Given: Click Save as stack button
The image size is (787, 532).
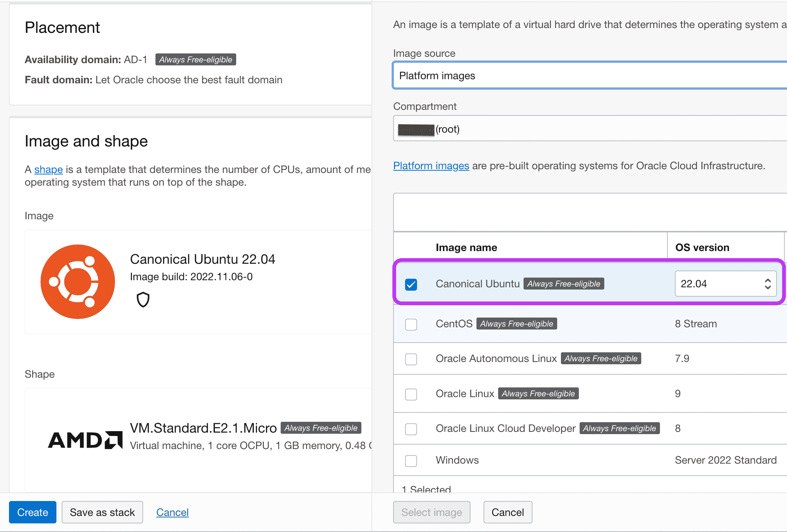Looking at the screenshot, I should 102,512.
